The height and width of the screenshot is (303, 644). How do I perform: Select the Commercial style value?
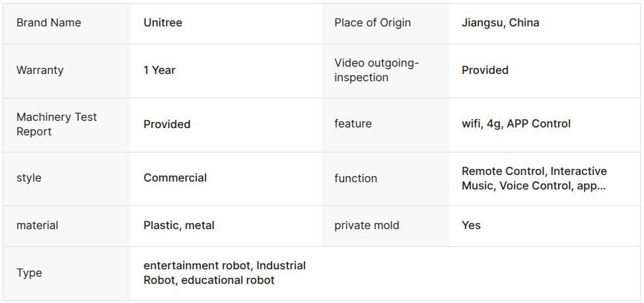pyautogui.click(x=175, y=178)
